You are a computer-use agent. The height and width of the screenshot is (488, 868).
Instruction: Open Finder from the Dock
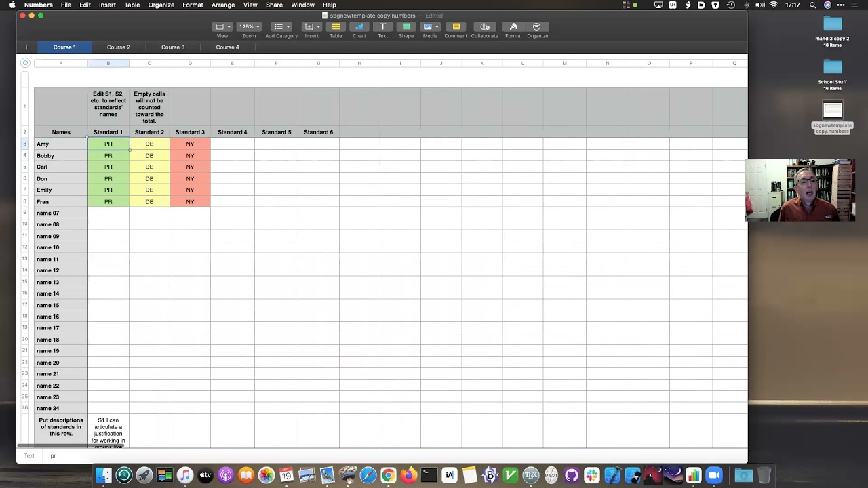(104, 475)
